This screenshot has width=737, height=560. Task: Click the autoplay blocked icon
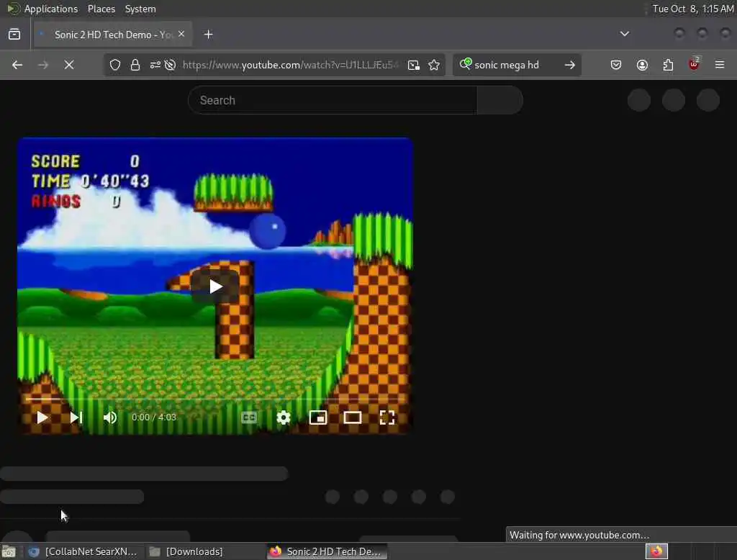(170, 65)
